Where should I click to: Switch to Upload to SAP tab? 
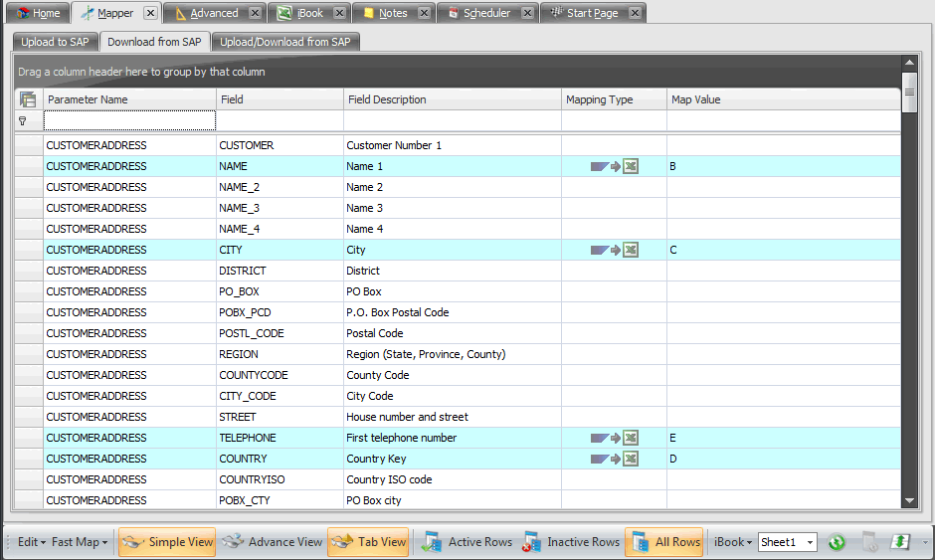(55, 42)
